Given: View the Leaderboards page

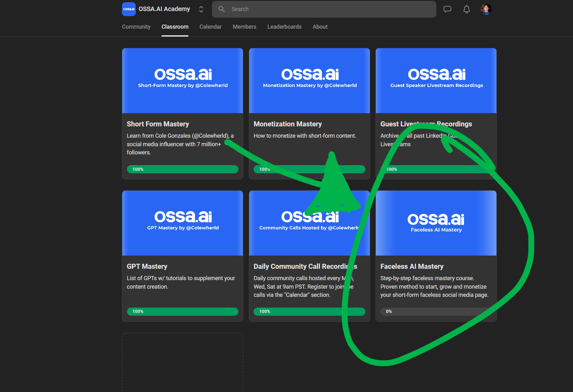Looking at the screenshot, I should (x=284, y=27).
